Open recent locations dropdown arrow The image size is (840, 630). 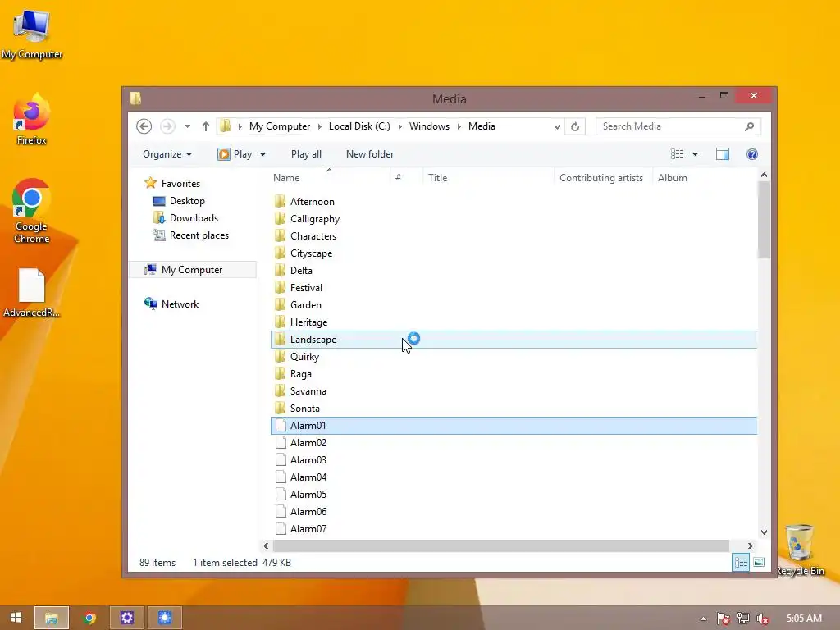(187, 126)
